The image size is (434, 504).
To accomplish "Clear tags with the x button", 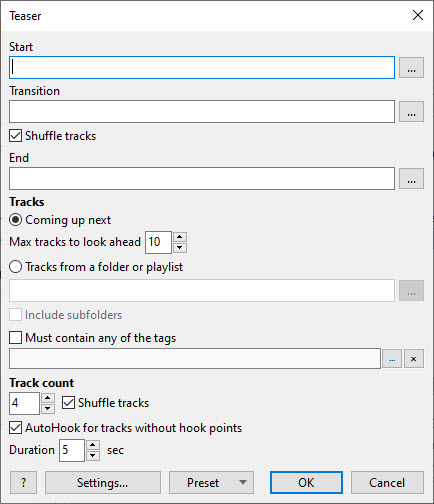I will [x=414, y=359].
